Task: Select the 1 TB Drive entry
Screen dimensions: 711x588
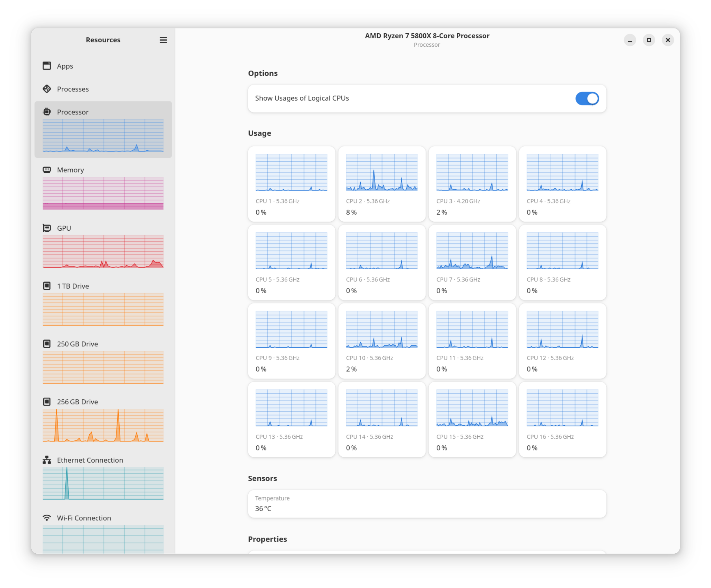Action: [103, 303]
